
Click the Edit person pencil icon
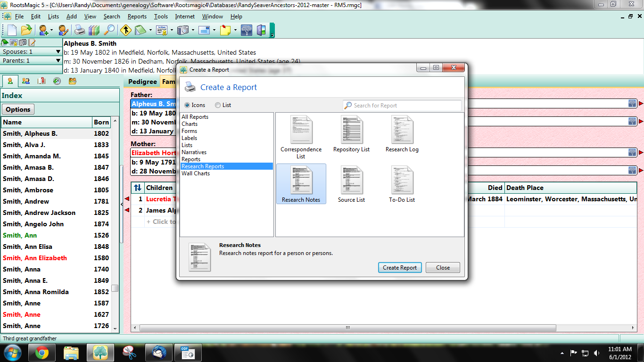tap(63, 30)
